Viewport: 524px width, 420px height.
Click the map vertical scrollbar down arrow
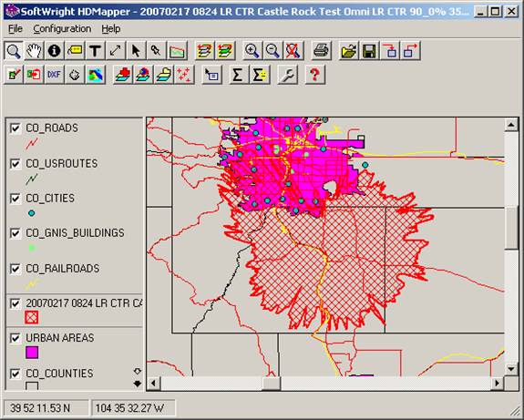(x=511, y=369)
